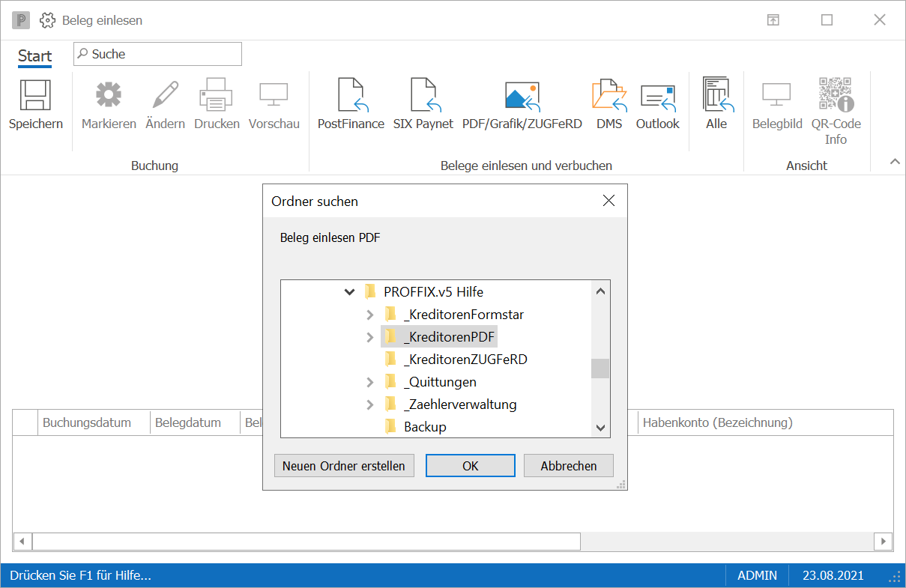Click the folder tree scrollbar thumb
The image size is (906, 588).
point(600,369)
